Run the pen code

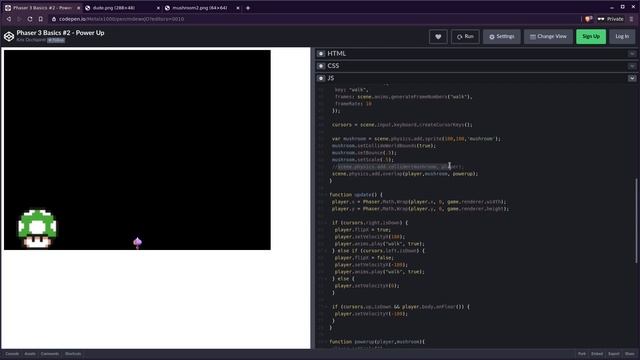[465, 36]
